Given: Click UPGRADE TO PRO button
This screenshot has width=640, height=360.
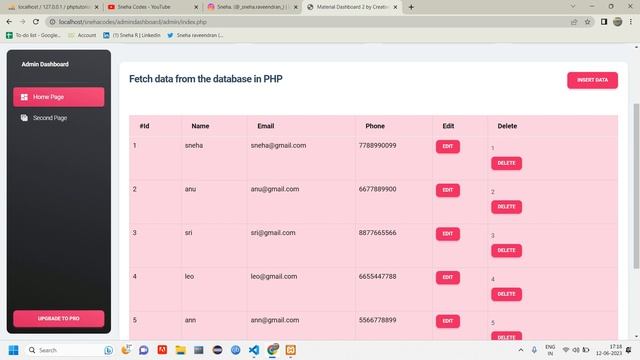Looking at the screenshot, I should coord(58,319).
